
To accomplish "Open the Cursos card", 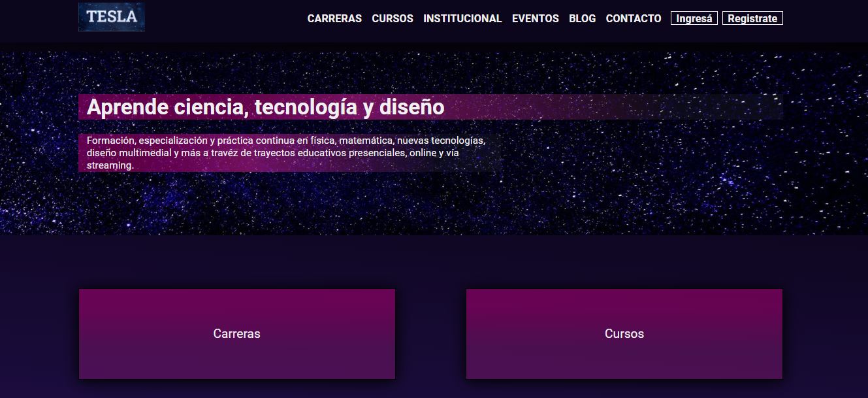I will point(624,334).
